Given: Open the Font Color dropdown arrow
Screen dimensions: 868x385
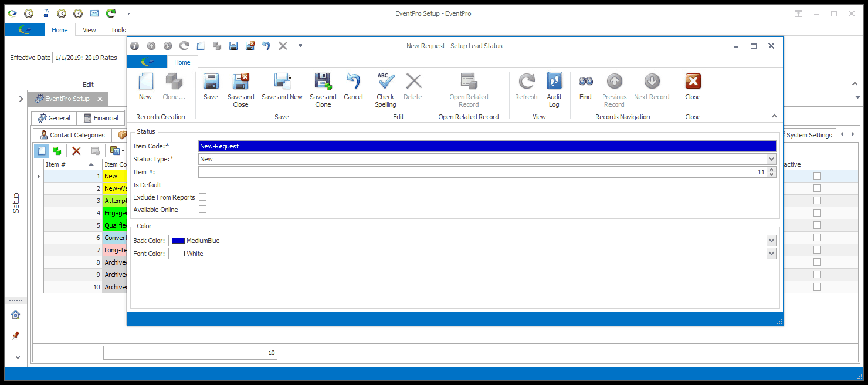Looking at the screenshot, I should click(x=771, y=254).
